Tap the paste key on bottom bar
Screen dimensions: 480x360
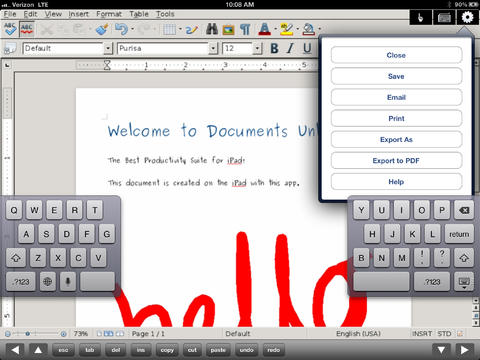click(218, 350)
